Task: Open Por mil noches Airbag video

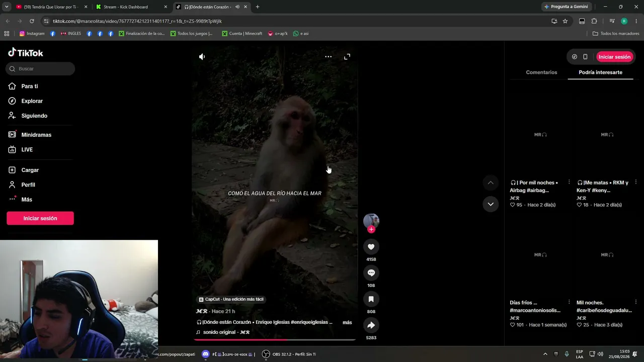Action: coord(540,135)
